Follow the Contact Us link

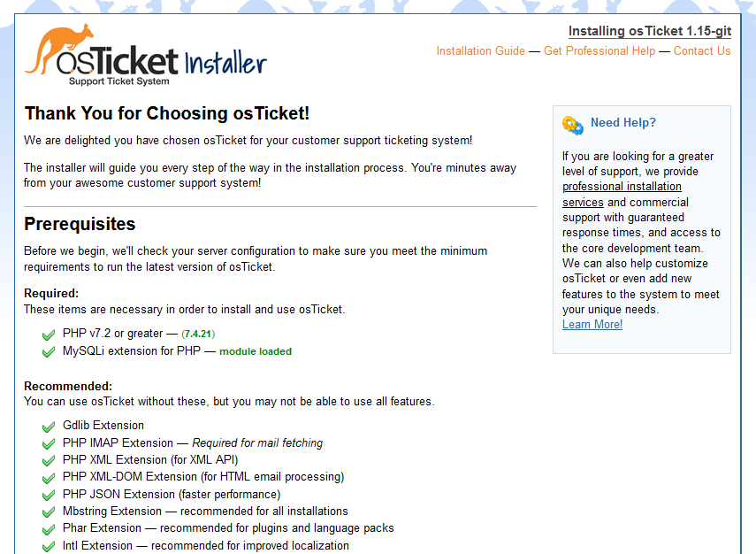tap(702, 51)
